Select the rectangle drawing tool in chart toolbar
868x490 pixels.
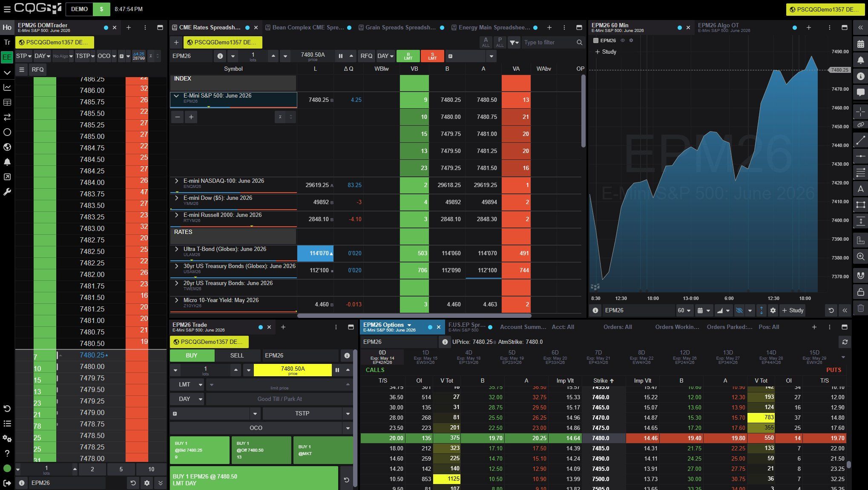(x=860, y=205)
